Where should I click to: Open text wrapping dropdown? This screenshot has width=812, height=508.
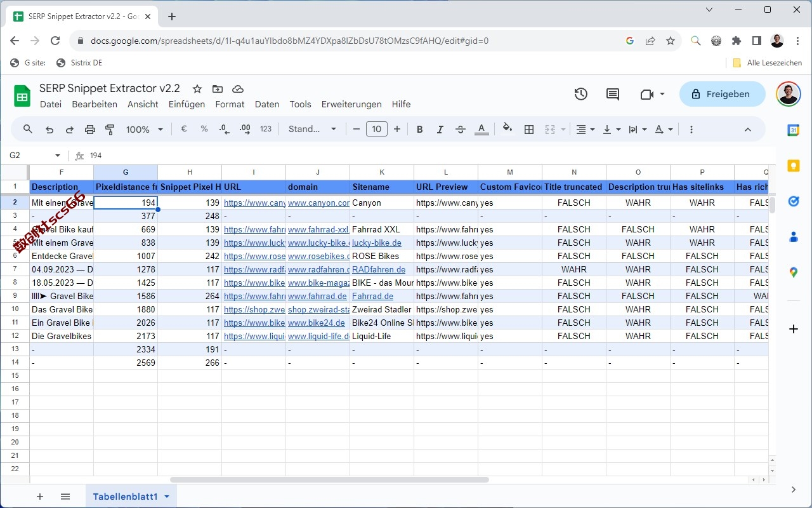click(x=637, y=129)
